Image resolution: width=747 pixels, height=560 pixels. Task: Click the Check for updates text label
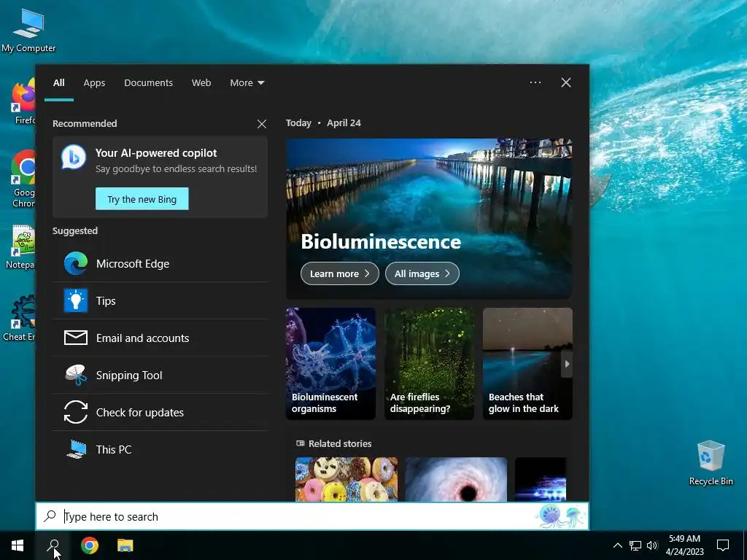140,413
